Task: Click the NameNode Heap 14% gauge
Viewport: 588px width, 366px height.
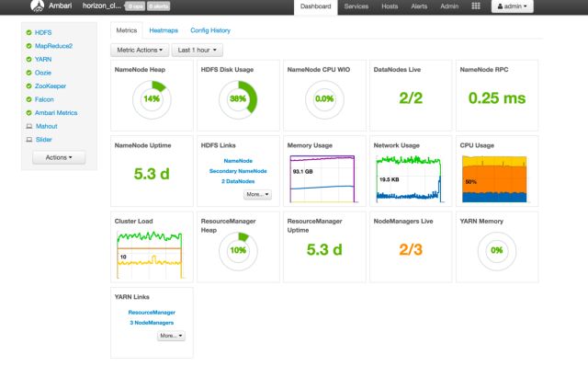Action: tap(152, 99)
